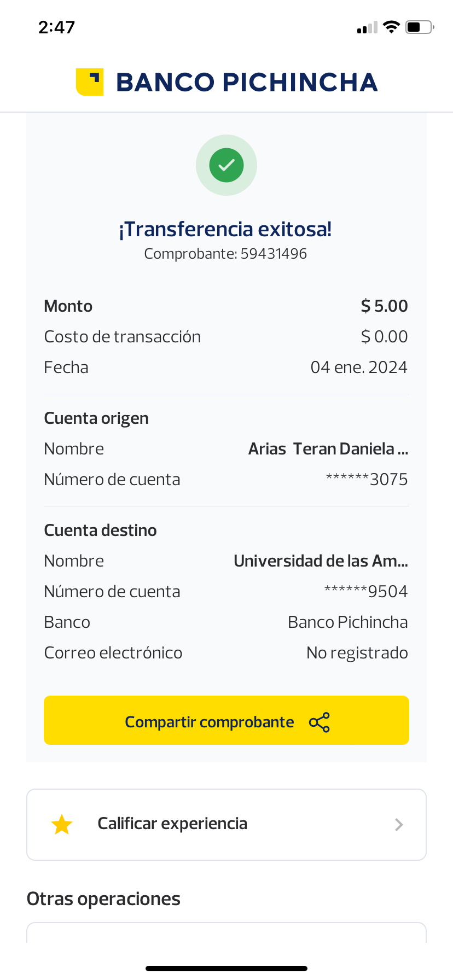The height and width of the screenshot is (980, 453).
Task: Tap the BANCO PICHINCHA header title
Action: point(247,83)
